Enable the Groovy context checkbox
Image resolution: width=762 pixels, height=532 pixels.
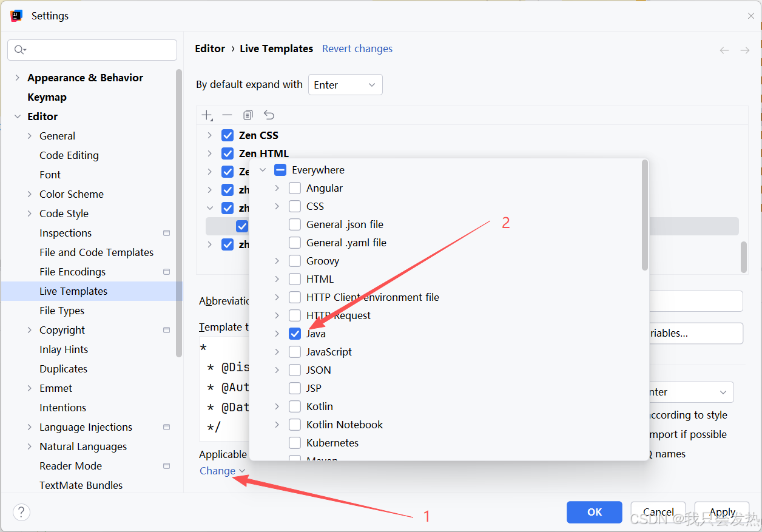295,261
